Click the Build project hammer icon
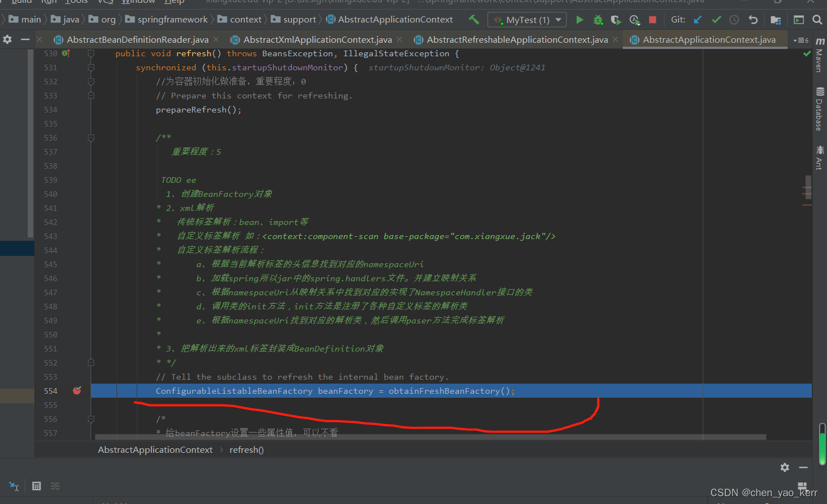The width and height of the screenshot is (827, 504). click(474, 20)
